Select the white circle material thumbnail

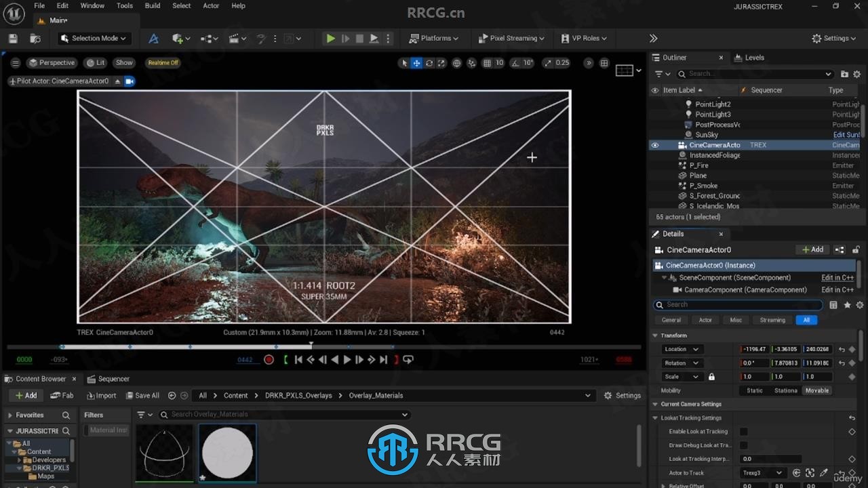pyautogui.click(x=227, y=453)
